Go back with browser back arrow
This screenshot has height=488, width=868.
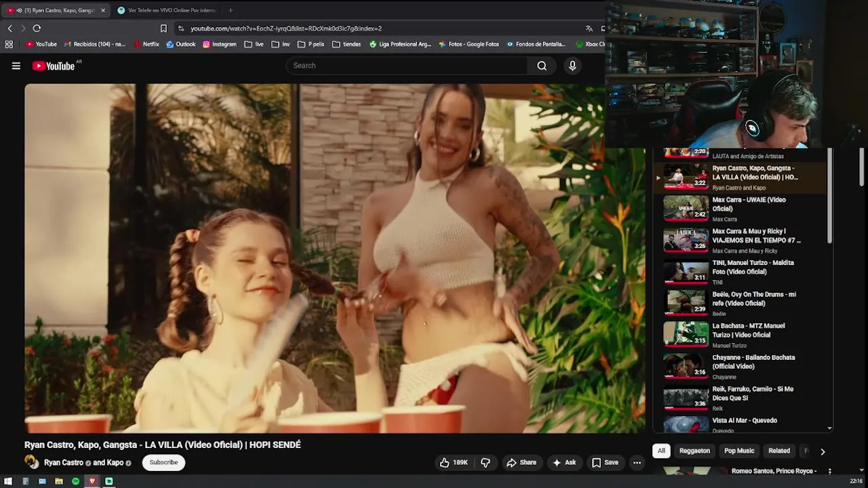click(x=9, y=28)
